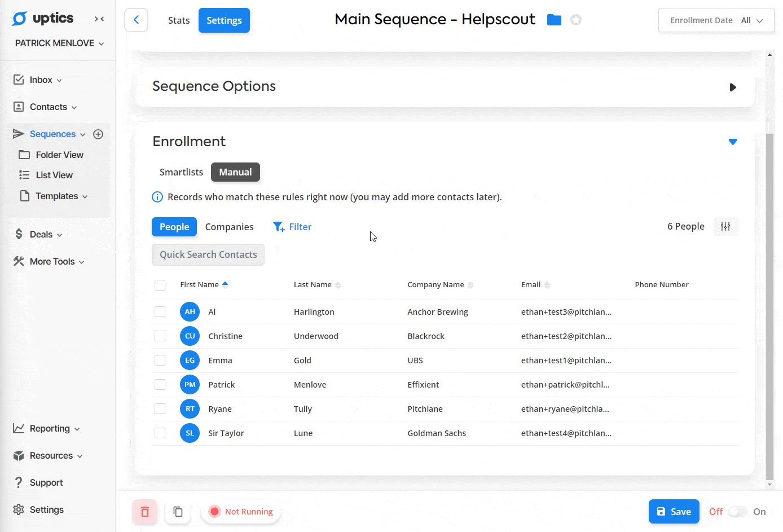The width and height of the screenshot is (783, 532).
Task: Click the Blackrock company cell
Action: (x=426, y=336)
